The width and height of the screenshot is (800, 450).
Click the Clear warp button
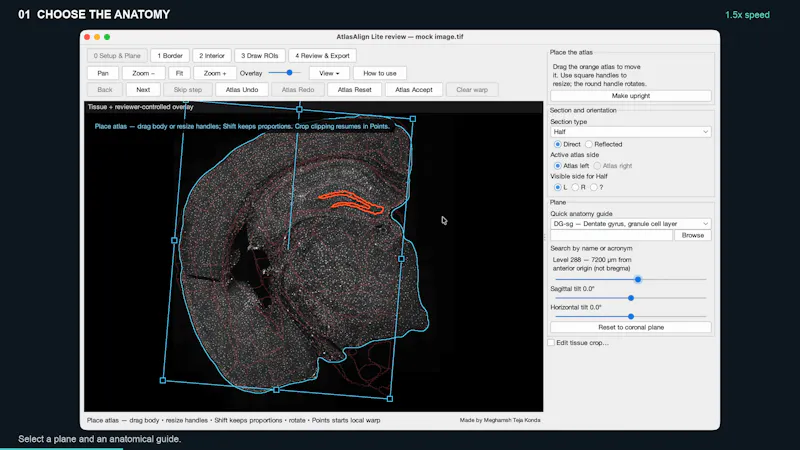(472, 90)
